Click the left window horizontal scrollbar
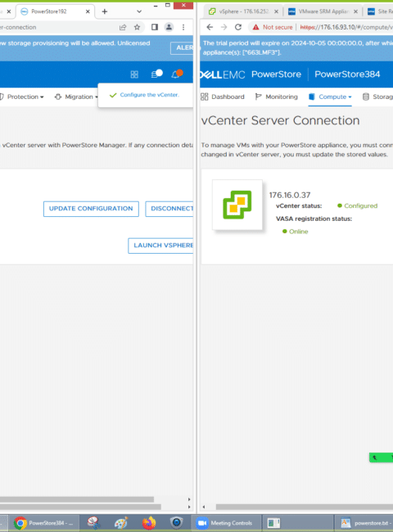 77,499
